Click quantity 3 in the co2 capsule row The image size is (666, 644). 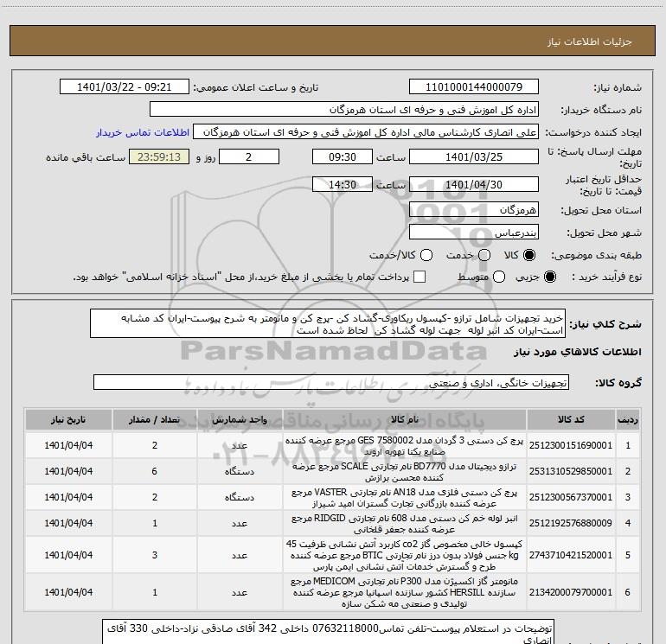(155, 555)
